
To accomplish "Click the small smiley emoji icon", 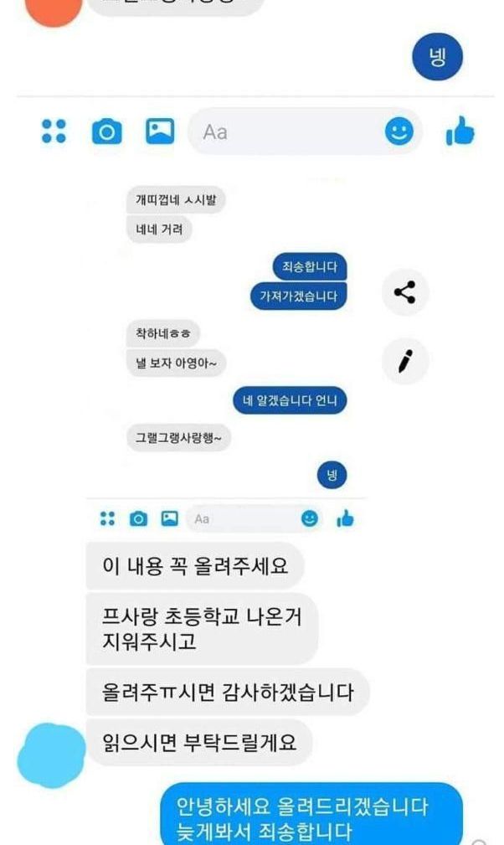I will tap(309, 518).
